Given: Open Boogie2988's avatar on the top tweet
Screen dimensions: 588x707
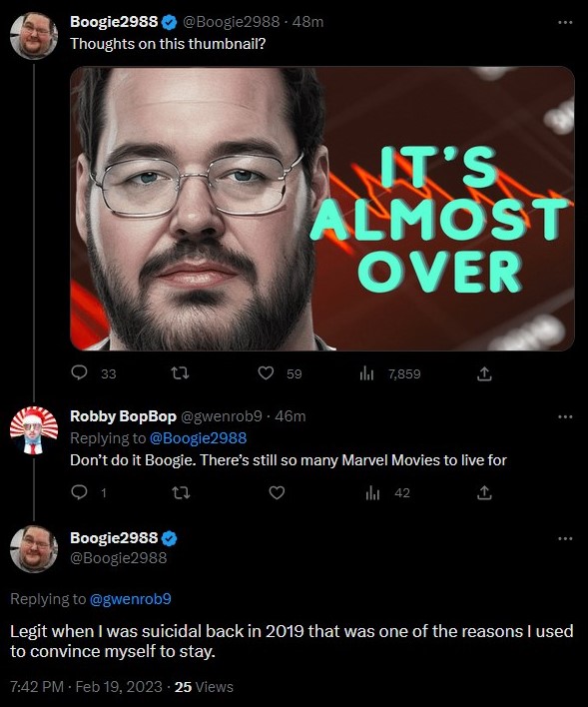Looking at the screenshot, I should (x=34, y=36).
